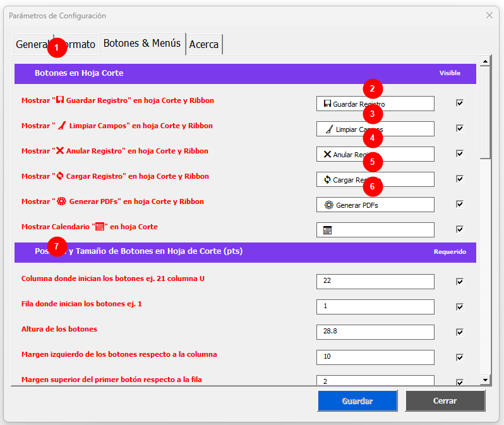Click the broom icon in Limpiar Campos field
The image size is (504, 425).
(x=329, y=129)
